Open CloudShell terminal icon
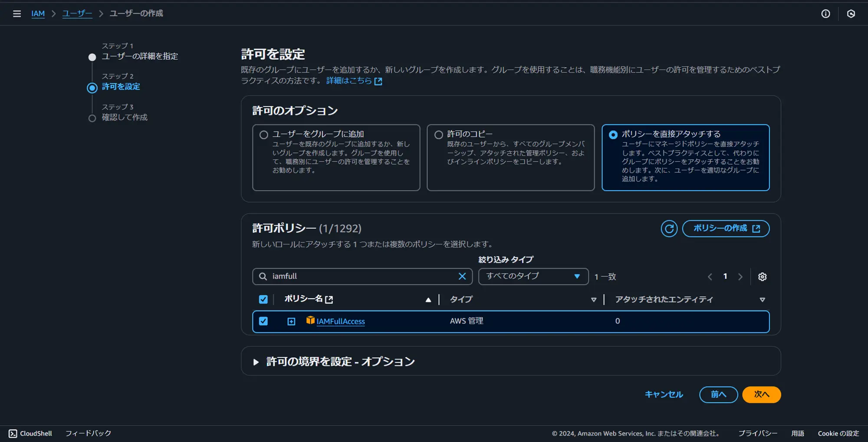This screenshot has height=442, width=868. point(13,433)
